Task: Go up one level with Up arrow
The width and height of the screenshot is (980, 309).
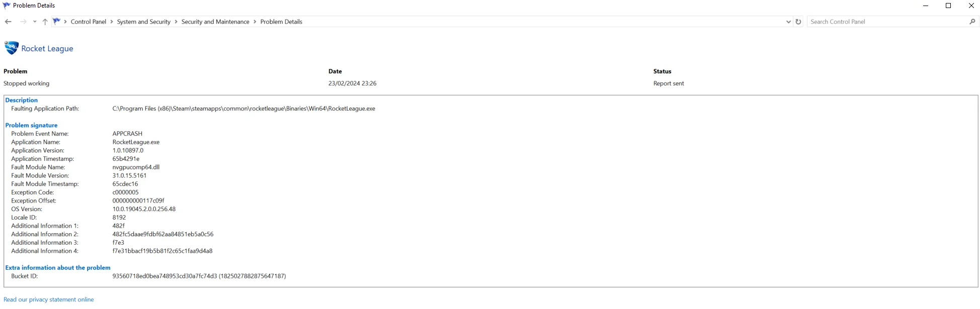Action: pos(45,22)
